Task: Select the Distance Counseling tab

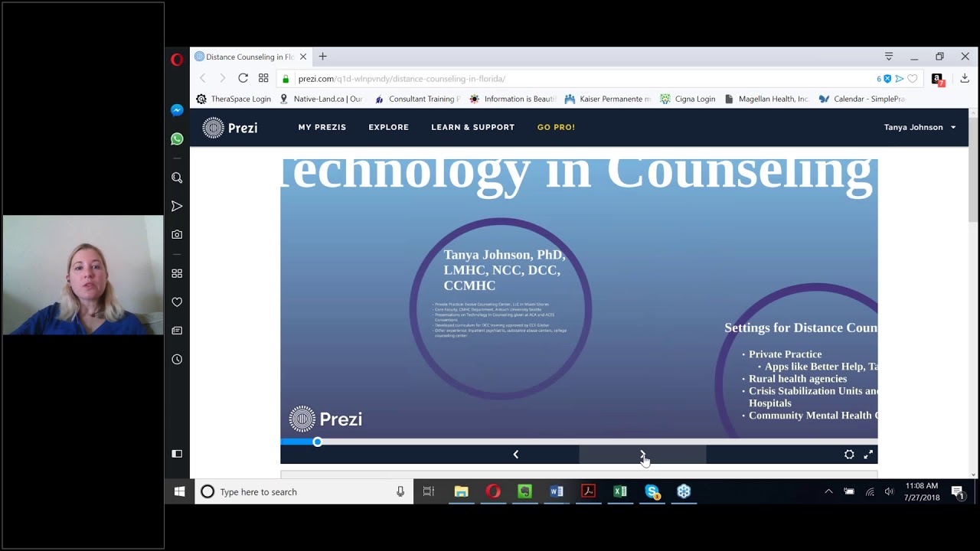Action: 250,57
